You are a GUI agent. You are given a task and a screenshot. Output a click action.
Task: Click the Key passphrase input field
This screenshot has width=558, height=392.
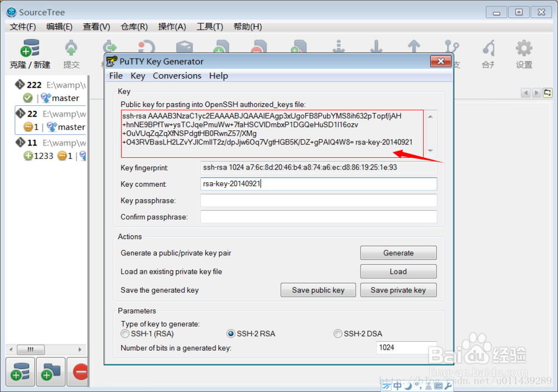point(319,201)
